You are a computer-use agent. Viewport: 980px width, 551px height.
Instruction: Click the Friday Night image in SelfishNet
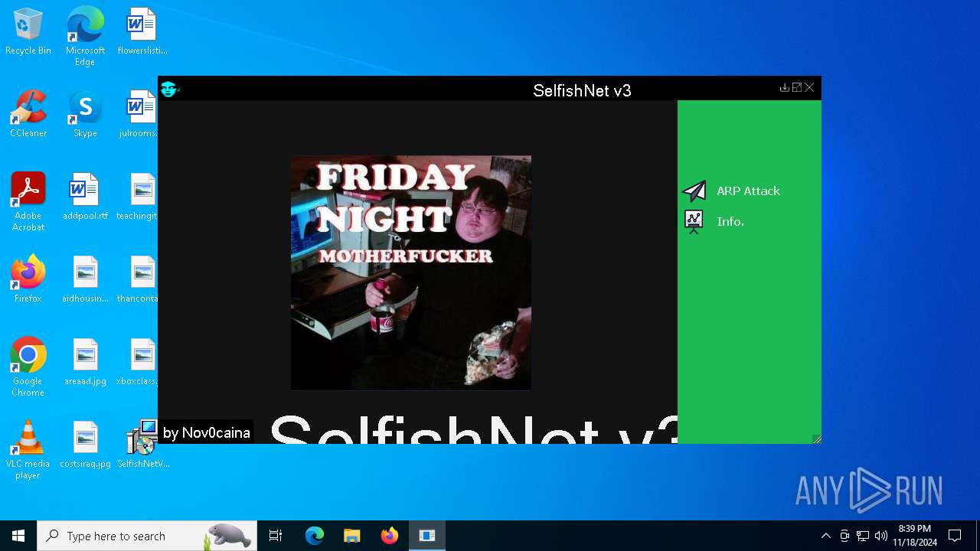(411, 272)
